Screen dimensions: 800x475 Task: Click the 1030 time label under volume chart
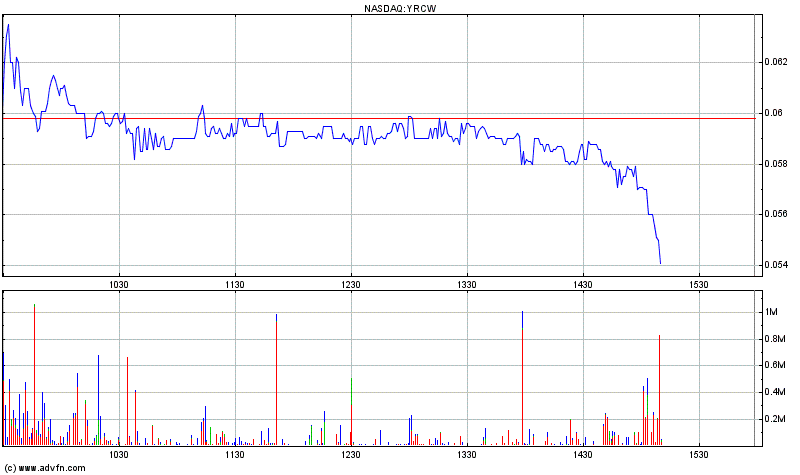point(119,454)
